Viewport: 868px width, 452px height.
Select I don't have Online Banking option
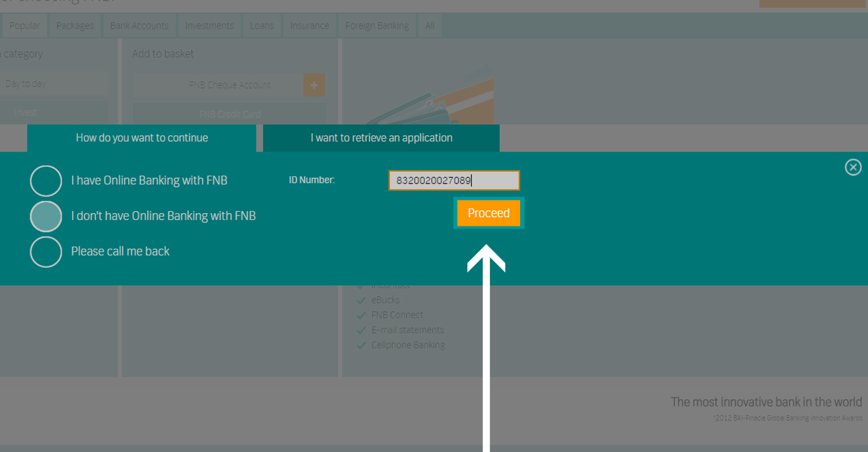tap(46, 216)
